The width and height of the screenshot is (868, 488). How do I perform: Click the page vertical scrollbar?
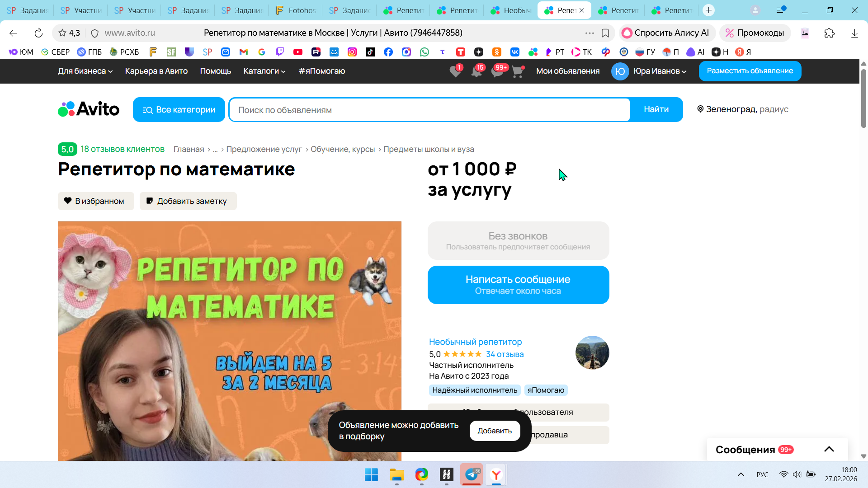coord(863,99)
